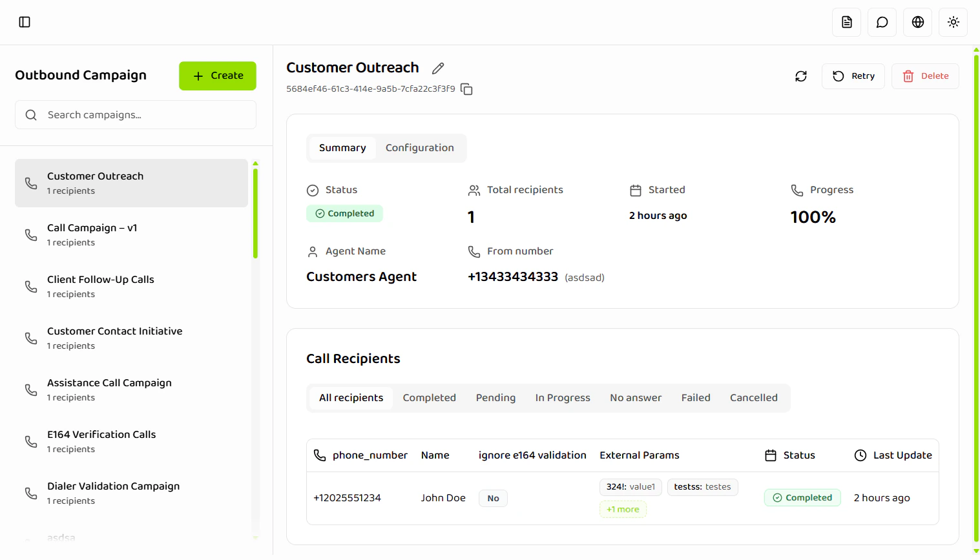Open the documents icon in top bar
Image resolution: width=980 pixels, height=560 pixels.
pos(846,21)
